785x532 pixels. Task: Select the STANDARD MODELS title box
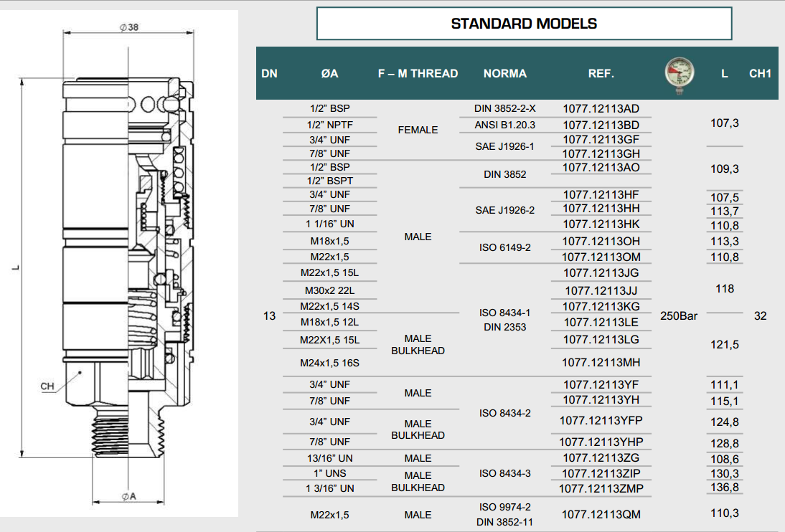click(x=524, y=24)
